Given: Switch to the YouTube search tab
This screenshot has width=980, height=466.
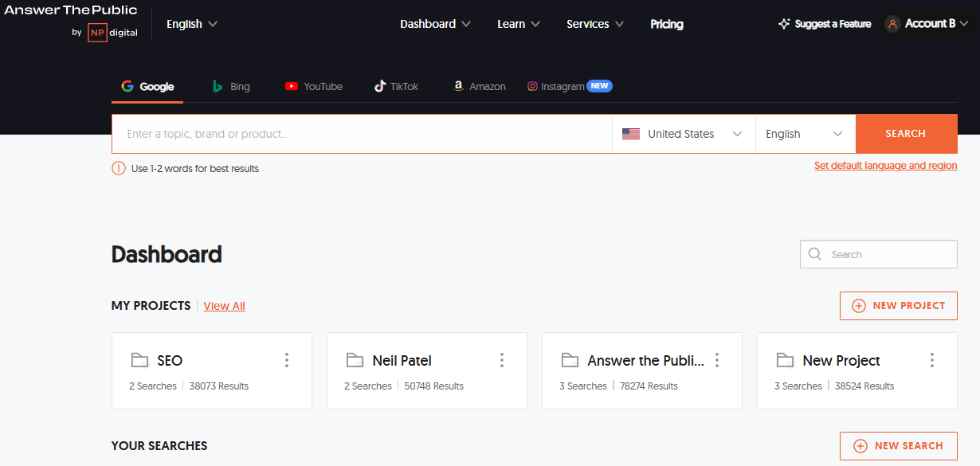Looking at the screenshot, I should pos(314,86).
